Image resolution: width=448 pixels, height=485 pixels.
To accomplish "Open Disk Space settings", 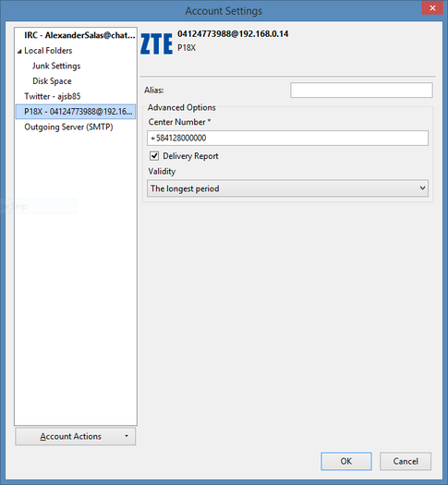I will coord(52,81).
